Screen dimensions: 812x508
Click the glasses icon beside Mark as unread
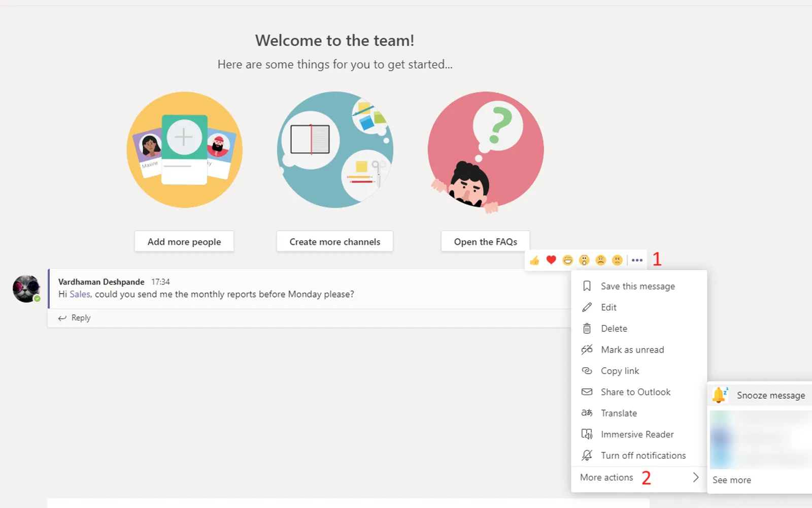(587, 350)
